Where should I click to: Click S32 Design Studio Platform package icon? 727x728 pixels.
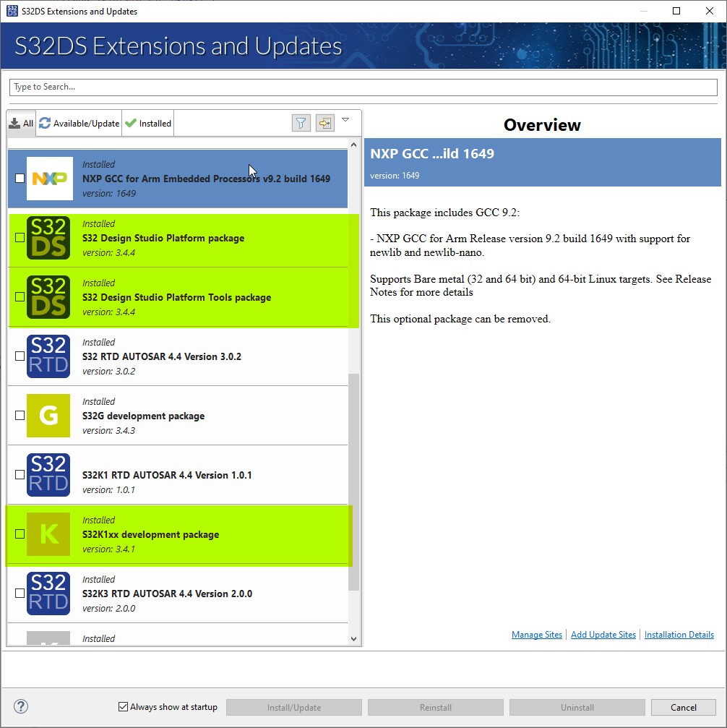[48, 238]
